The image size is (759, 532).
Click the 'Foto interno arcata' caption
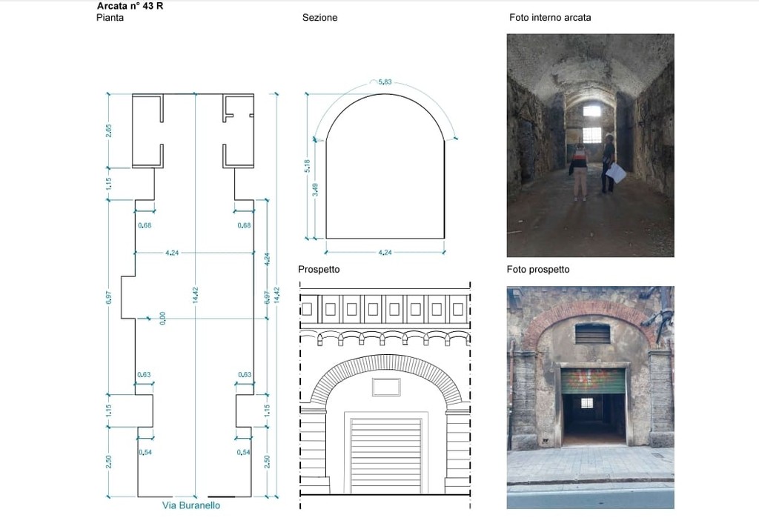(x=550, y=18)
